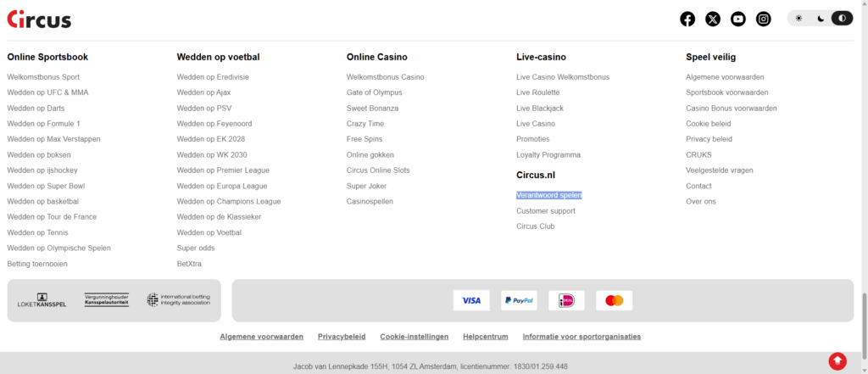Viewport: 868px width, 374px height.
Task: Click the Circus logo
Action: (39, 20)
